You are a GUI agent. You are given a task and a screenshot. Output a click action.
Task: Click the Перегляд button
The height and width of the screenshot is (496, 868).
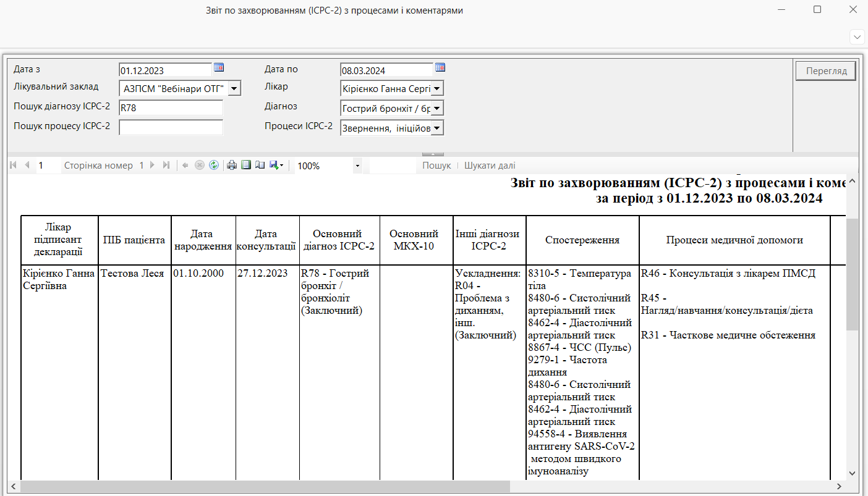826,71
